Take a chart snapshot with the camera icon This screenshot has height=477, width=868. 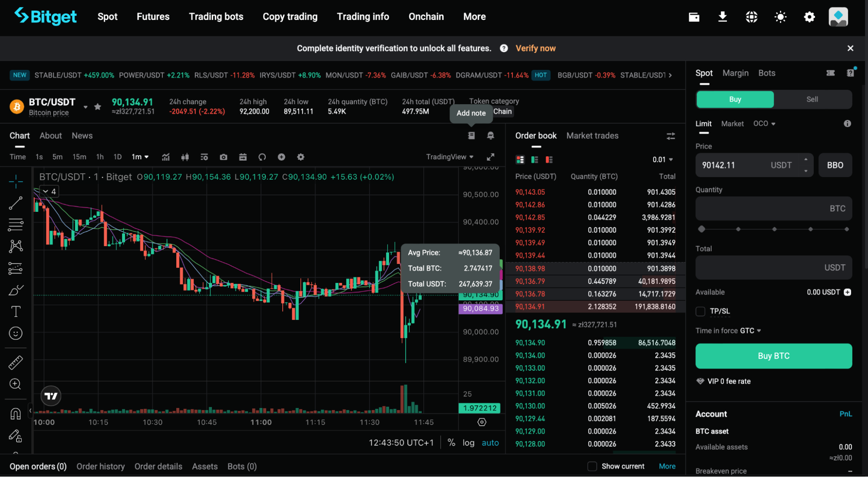(223, 157)
